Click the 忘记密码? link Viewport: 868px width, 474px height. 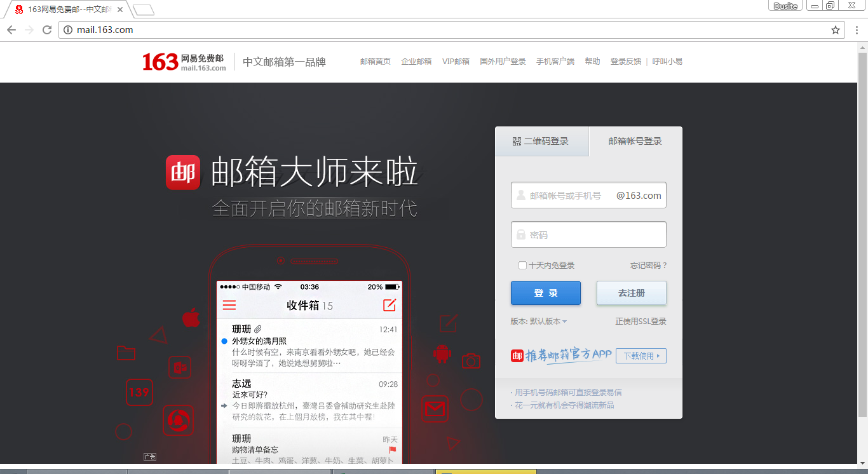[649, 266]
